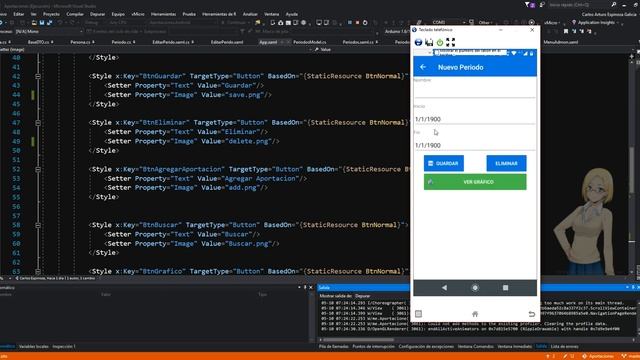Tap the green VER GRÁFICO button
Viewport: 640px width, 360px height.
pyautogui.click(x=475, y=182)
